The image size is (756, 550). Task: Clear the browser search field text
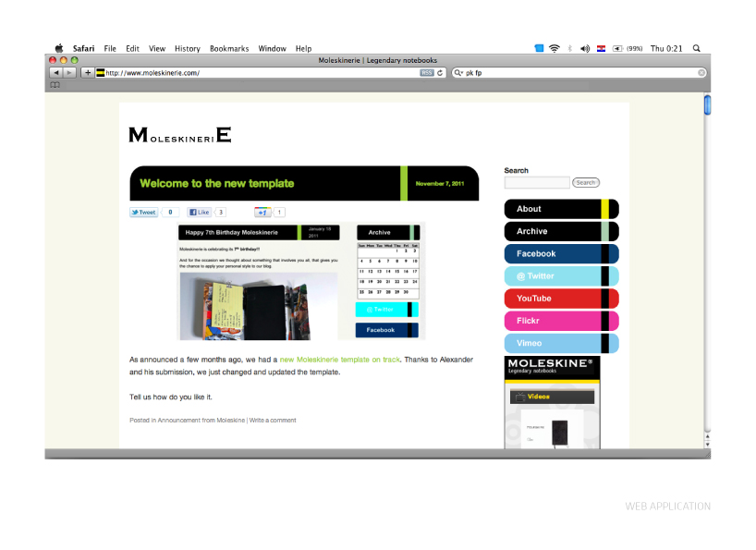pyautogui.click(x=701, y=72)
